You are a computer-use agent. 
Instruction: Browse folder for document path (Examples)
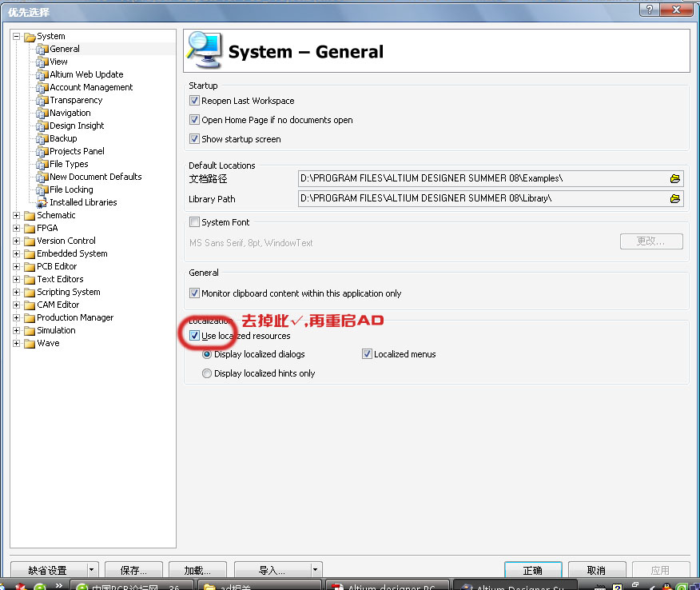(x=674, y=178)
